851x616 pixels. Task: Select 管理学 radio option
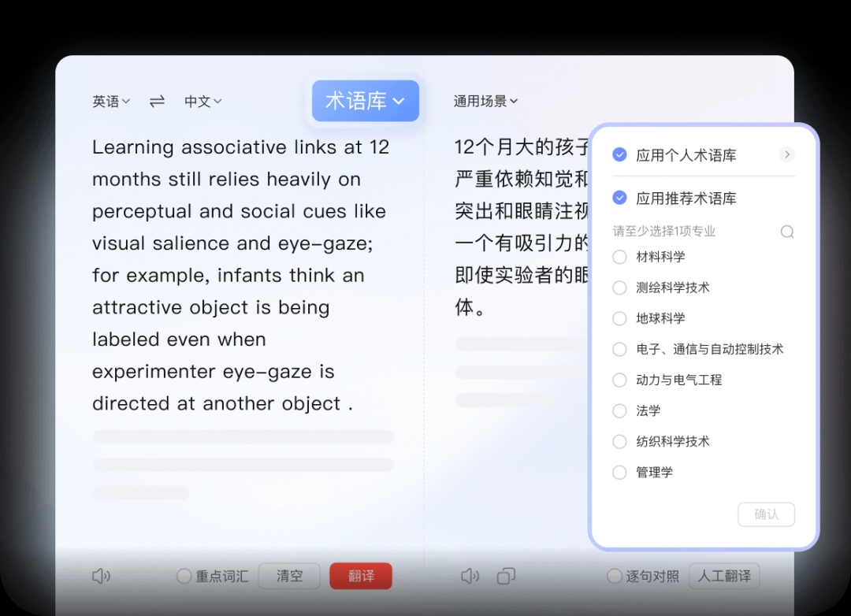pos(619,472)
